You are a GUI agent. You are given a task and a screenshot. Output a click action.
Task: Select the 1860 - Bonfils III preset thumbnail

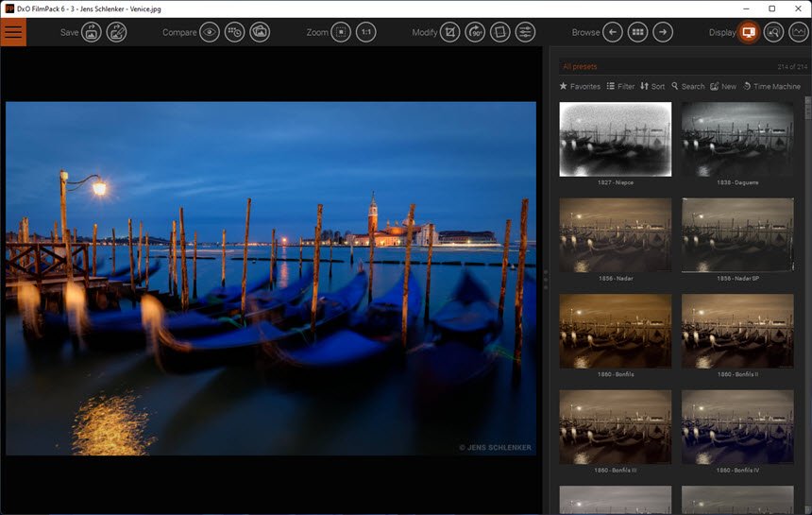point(616,426)
